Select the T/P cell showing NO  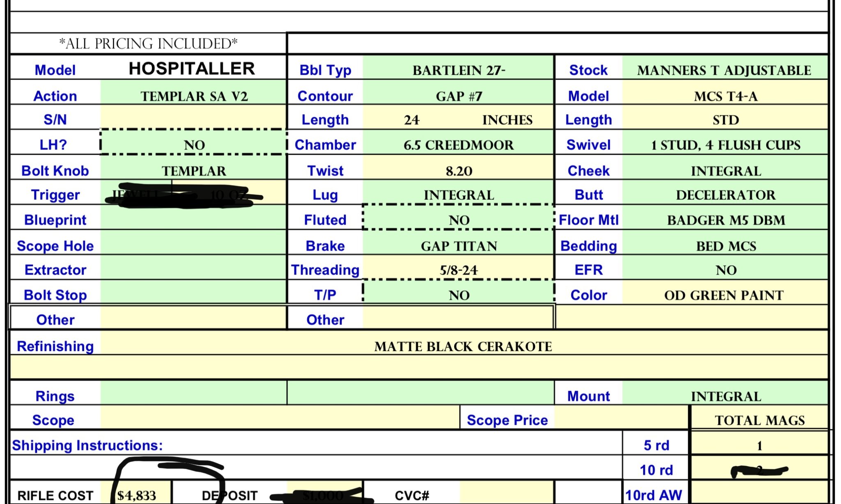pos(459,293)
